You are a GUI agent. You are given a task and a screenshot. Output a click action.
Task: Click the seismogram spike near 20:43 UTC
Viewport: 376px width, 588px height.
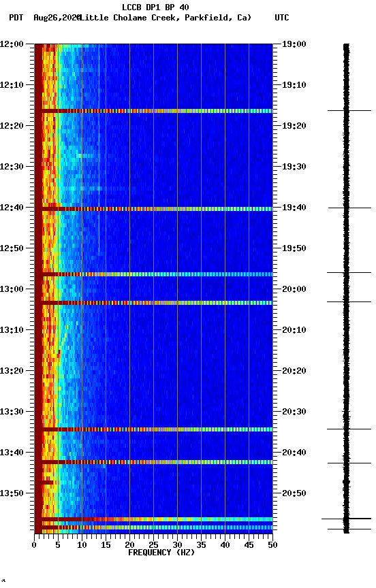point(349,463)
